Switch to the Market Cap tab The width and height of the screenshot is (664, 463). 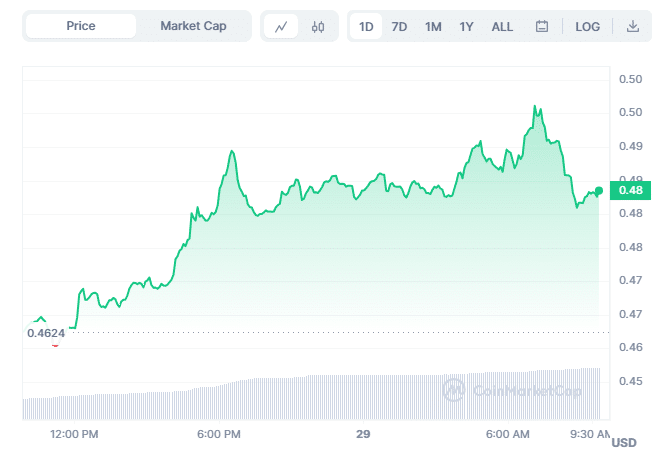(193, 26)
